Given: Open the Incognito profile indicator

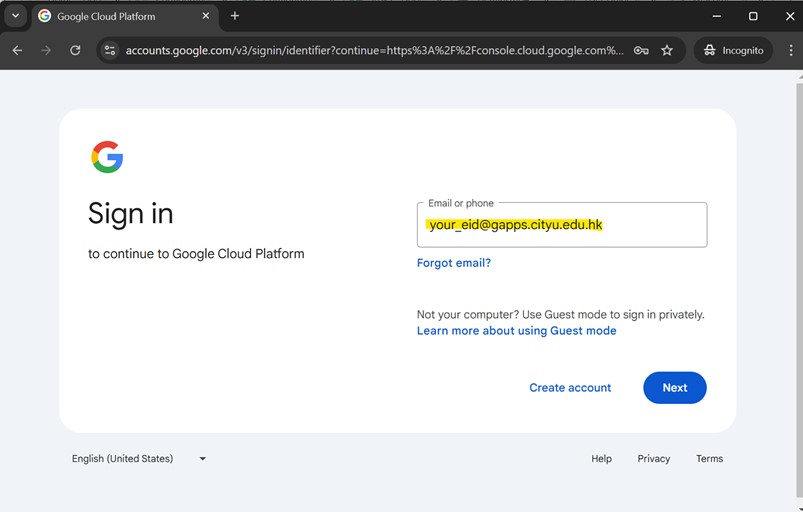Looking at the screenshot, I should [733, 50].
